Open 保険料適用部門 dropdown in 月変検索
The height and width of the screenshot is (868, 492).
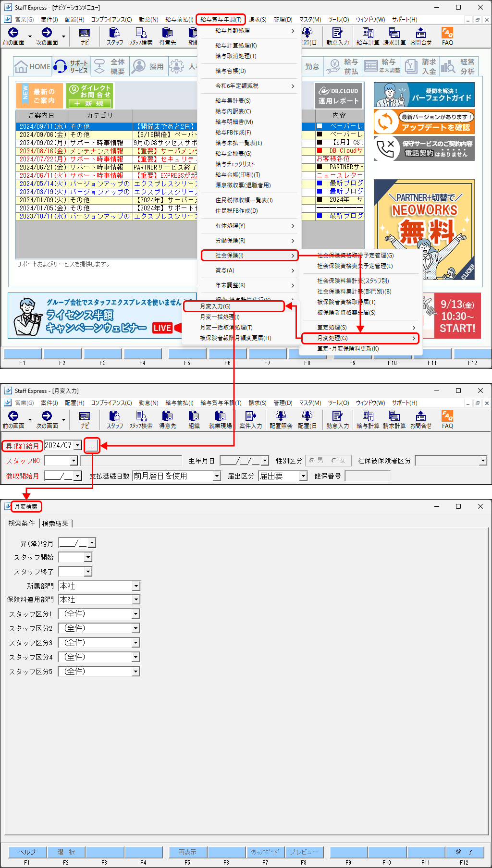pos(136,599)
